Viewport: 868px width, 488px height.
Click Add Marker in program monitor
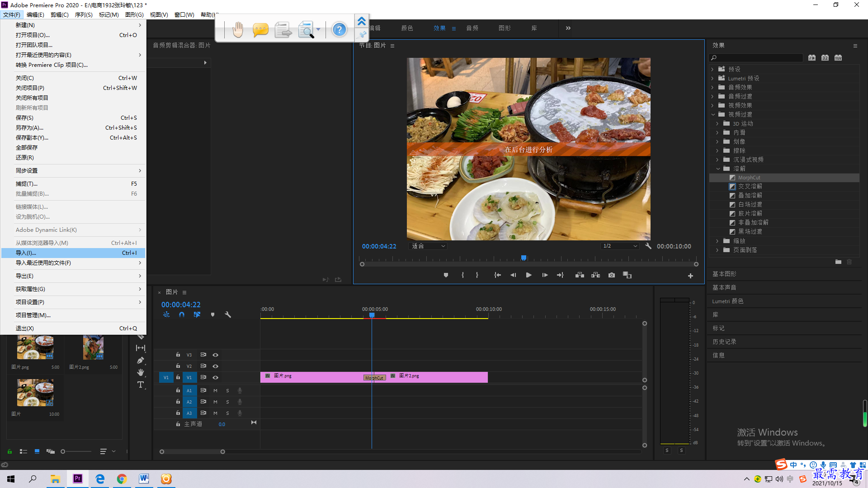pyautogui.click(x=446, y=275)
